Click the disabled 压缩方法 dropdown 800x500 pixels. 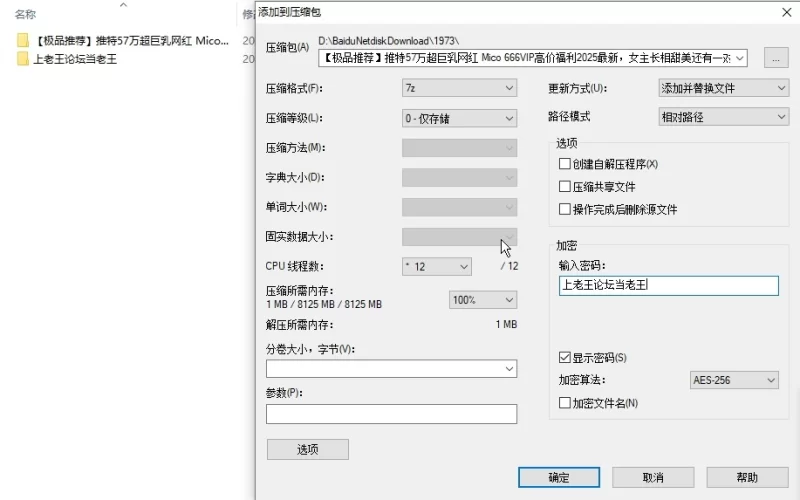(x=459, y=148)
